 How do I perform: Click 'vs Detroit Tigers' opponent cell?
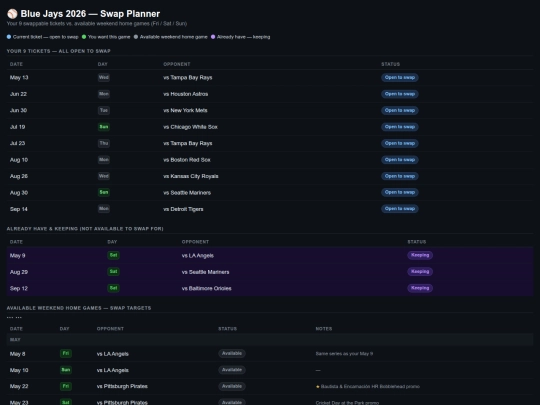coord(183,209)
